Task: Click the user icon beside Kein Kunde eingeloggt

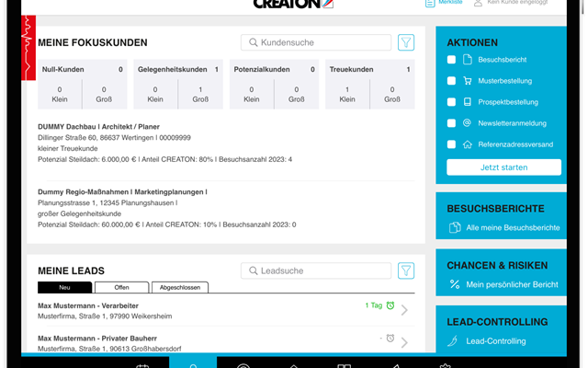Action: (x=478, y=3)
